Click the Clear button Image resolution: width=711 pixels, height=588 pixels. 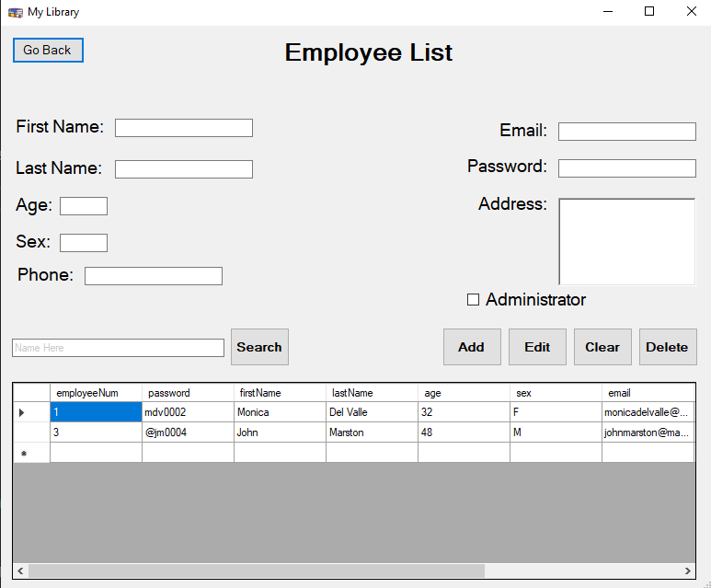602,347
